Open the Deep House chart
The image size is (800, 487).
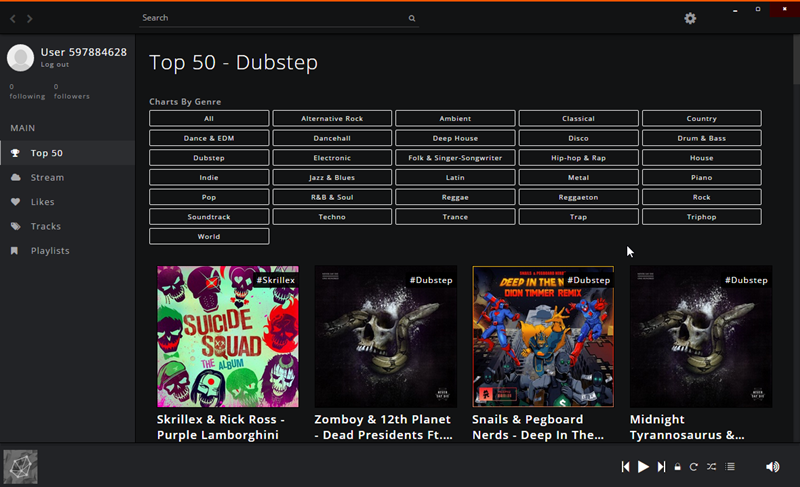coord(455,138)
